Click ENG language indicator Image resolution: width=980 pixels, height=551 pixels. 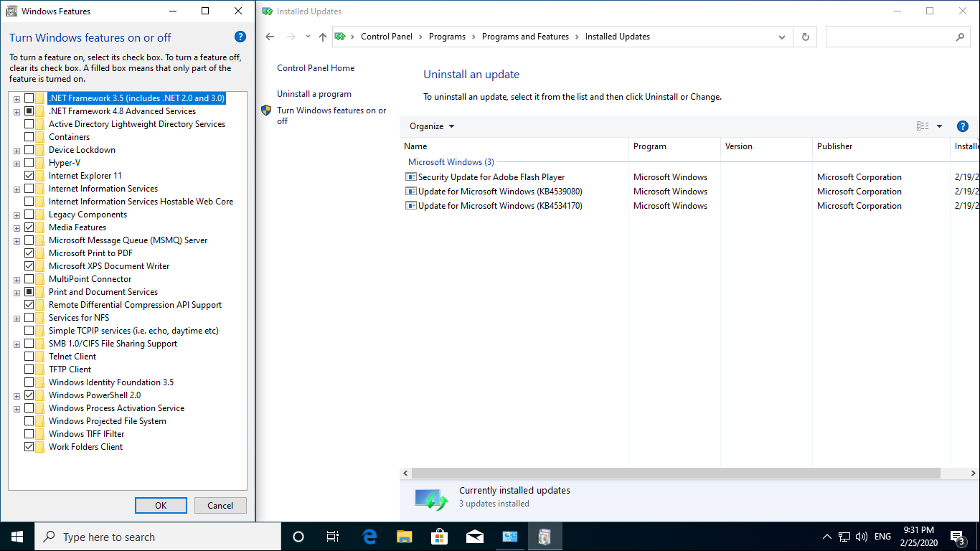click(x=882, y=537)
